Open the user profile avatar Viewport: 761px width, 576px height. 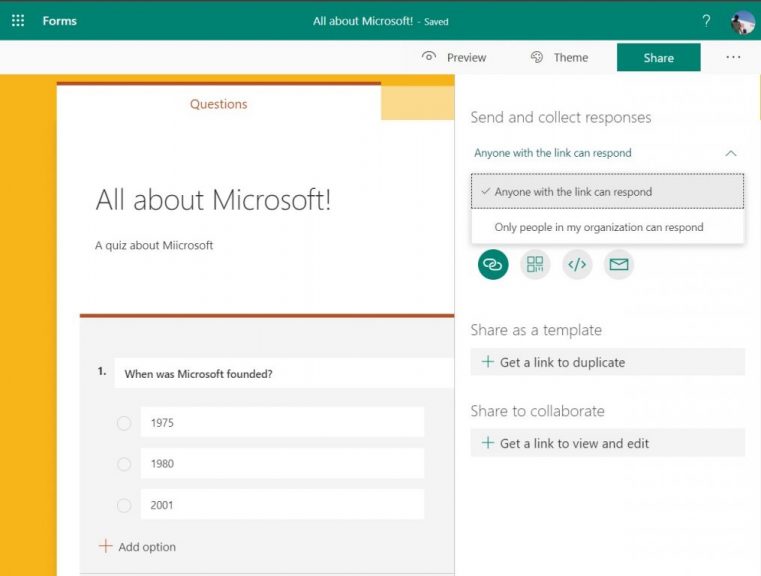click(x=743, y=22)
